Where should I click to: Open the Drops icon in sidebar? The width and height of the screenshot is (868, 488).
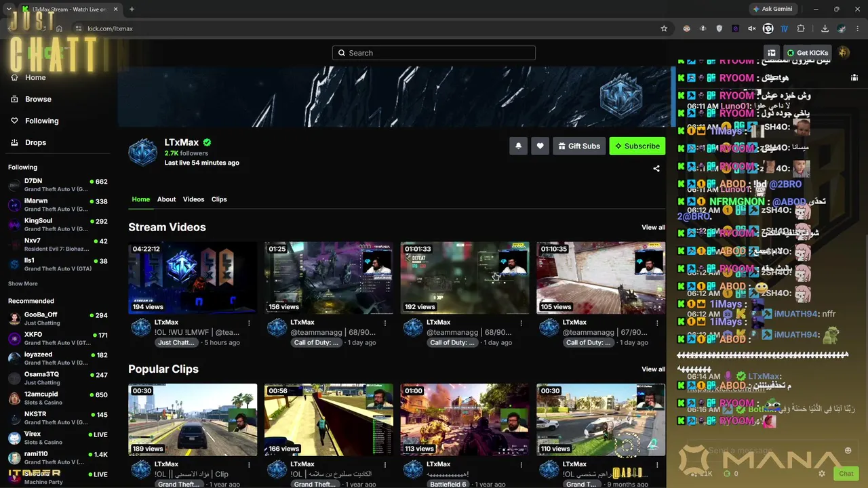(14, 142)
